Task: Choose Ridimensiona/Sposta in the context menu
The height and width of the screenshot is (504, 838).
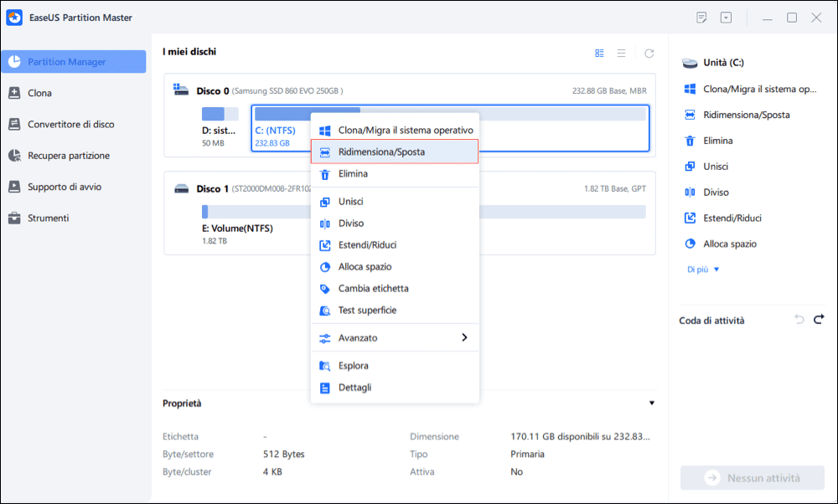Action: point(395,152)
